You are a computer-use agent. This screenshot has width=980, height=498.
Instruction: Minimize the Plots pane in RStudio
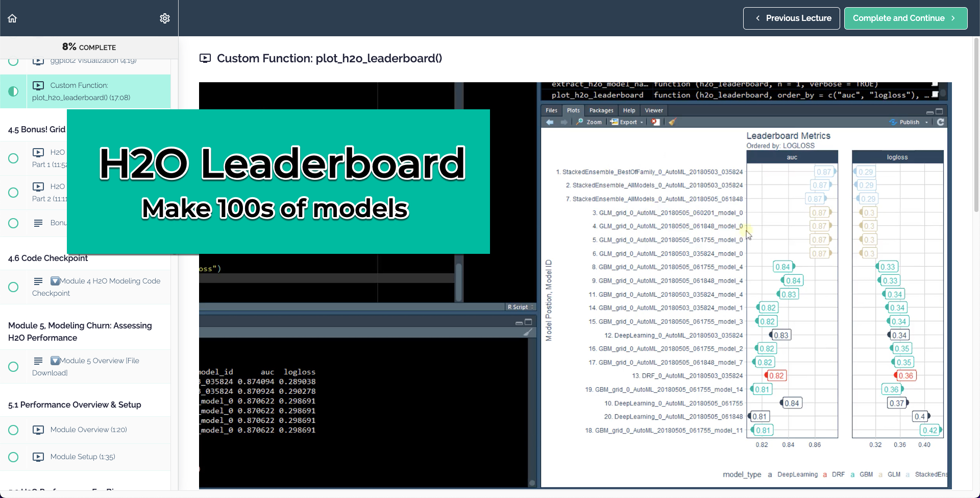click(x=930, y=112)
